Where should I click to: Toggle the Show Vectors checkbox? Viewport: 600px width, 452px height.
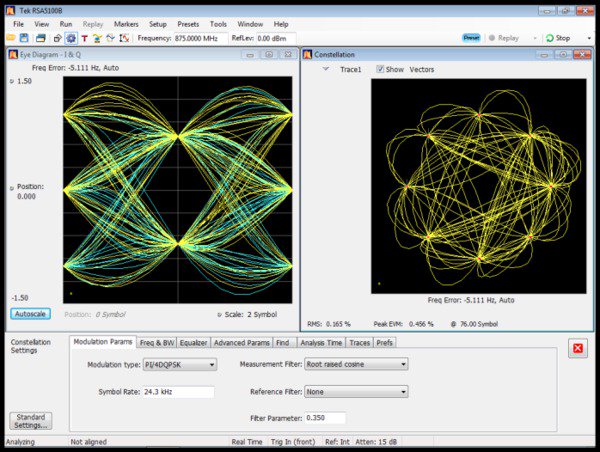click(380, 70)
